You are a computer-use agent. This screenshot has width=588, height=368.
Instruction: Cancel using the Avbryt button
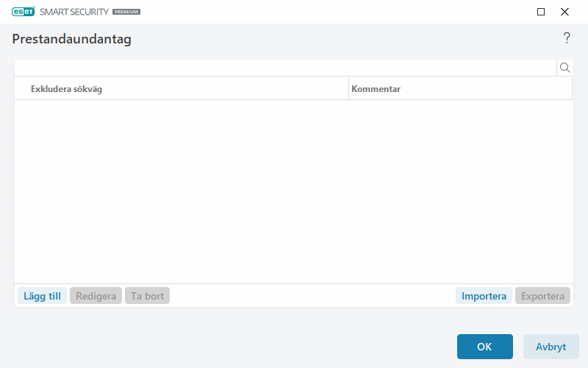[551, 347]
